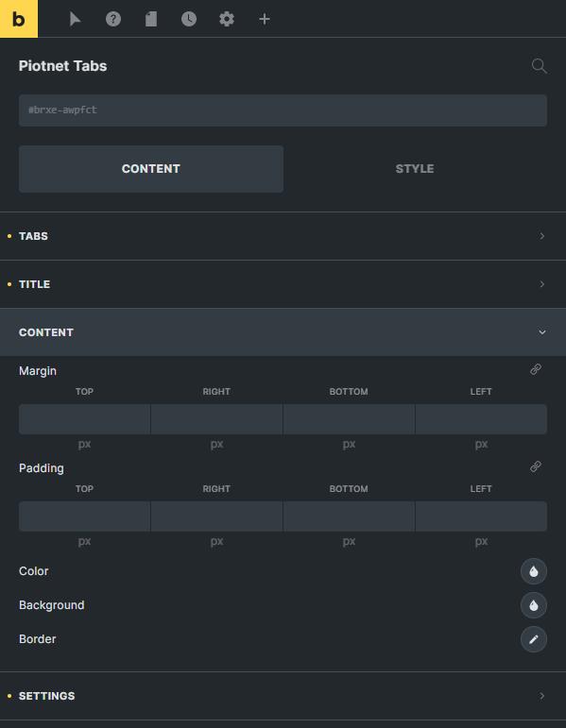This screenshot has width=566, height=728.
Task: Click the element ID input field
Action: coord(283,110)
